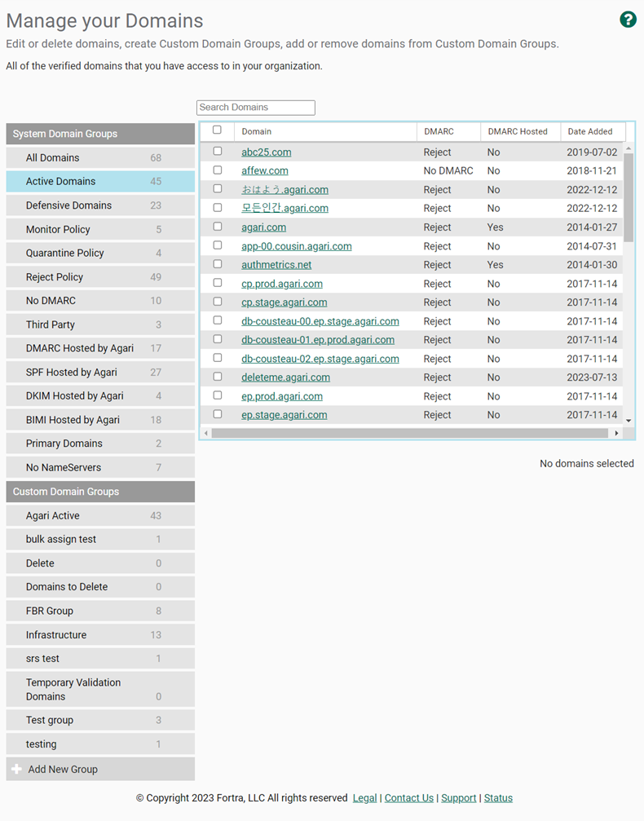Click the horizontal scrollbar thumb of domain table
Screen dimensions: 644x821
point(409,433)
